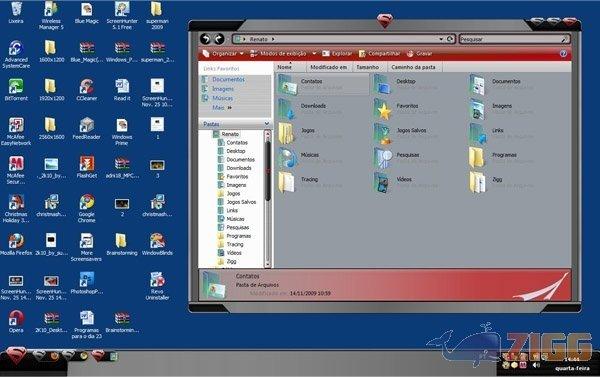The height and width of the screenshot is (377, 600).
Task: Expand the Mais favorites link
Action: click(x=222, y=108)
